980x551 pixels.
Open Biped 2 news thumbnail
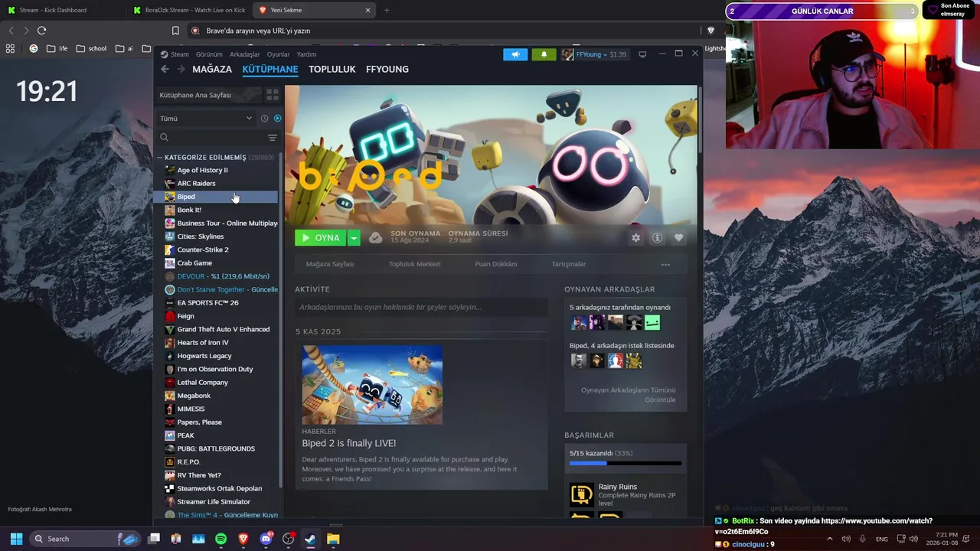pyautogui.click(x=372, y=384)
